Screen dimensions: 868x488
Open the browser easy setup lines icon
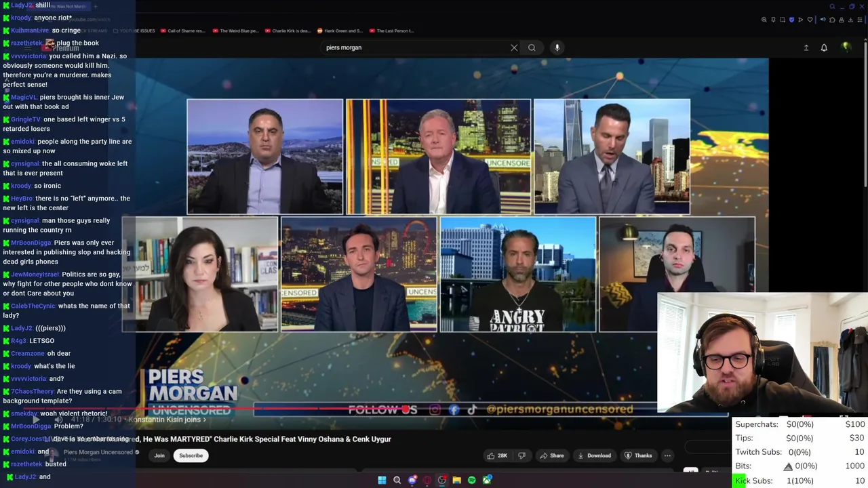(860, 20)
